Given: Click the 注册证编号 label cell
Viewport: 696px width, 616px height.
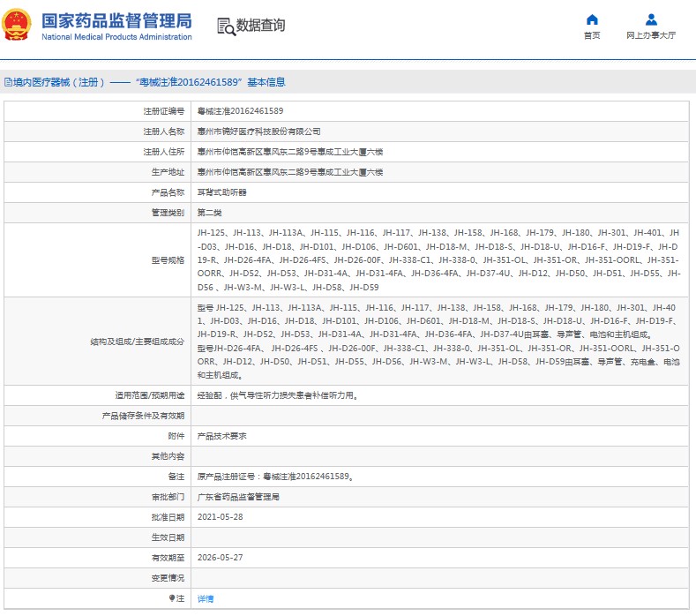Looking at the screenshot, I should coord(164,111).
